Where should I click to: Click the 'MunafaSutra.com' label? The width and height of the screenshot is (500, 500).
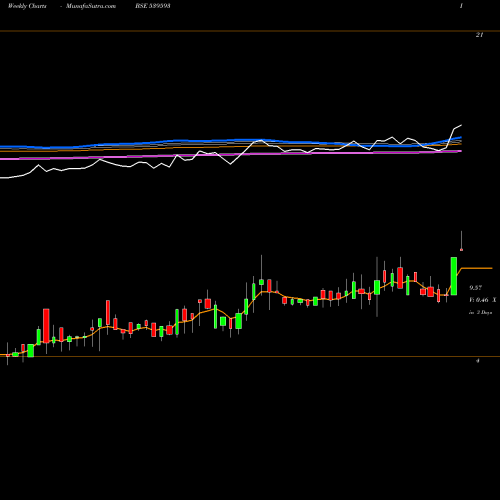91,6
